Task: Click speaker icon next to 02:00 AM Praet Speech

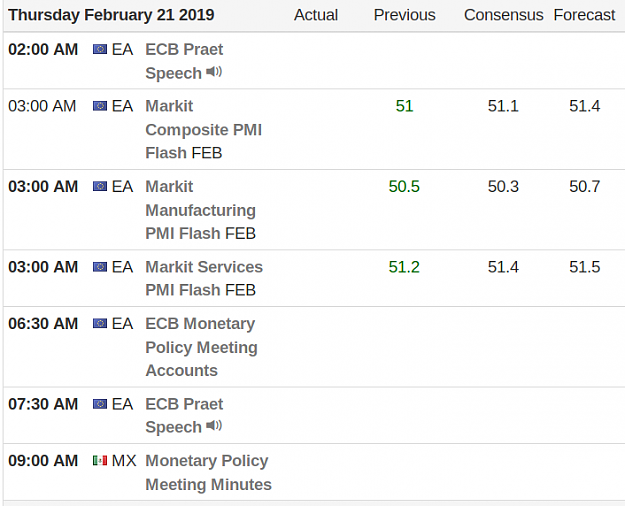Action: (214, 72)
